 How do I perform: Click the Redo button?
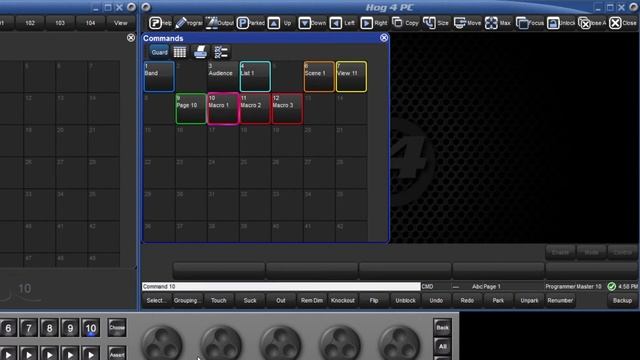tap(467, 300)
